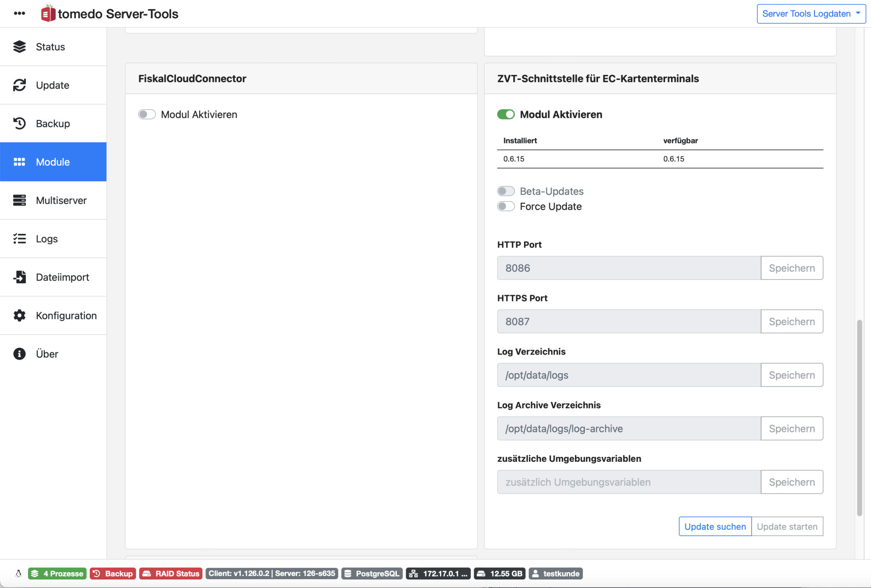Image resolution: width=871 pixels, height=588 pixels.
Task: Click the Dateiimport sidebar icon
Action: pyautogui.click(x=20, y=276)
